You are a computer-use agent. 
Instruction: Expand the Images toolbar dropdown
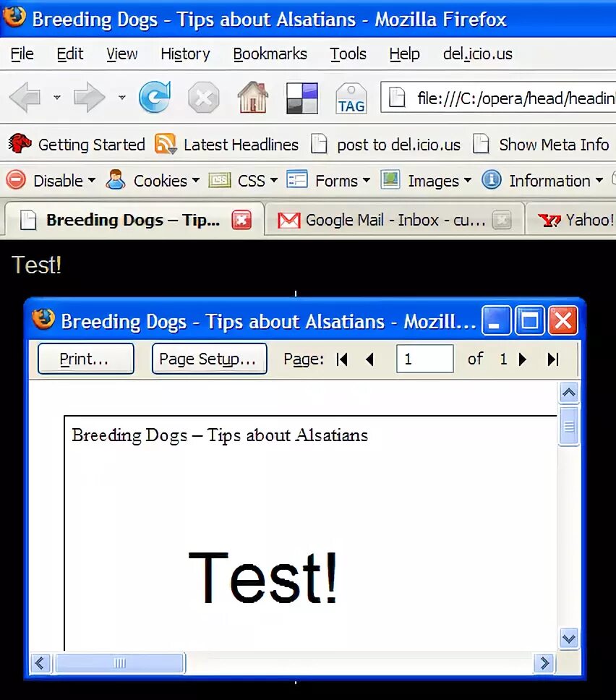pos(467,180)
